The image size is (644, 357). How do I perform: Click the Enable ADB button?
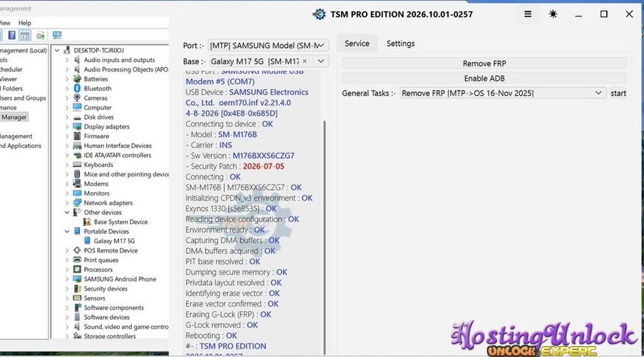(x=484, y=78)
